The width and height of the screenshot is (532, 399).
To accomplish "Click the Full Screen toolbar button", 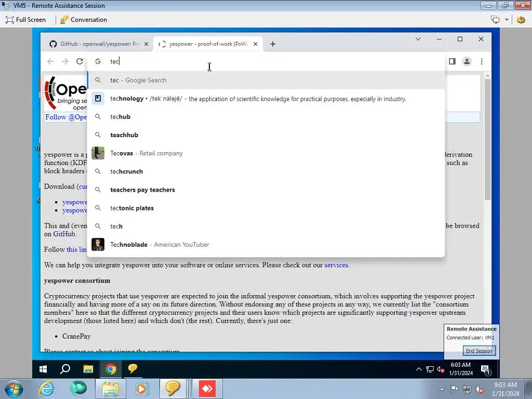I will pos(26,20).
